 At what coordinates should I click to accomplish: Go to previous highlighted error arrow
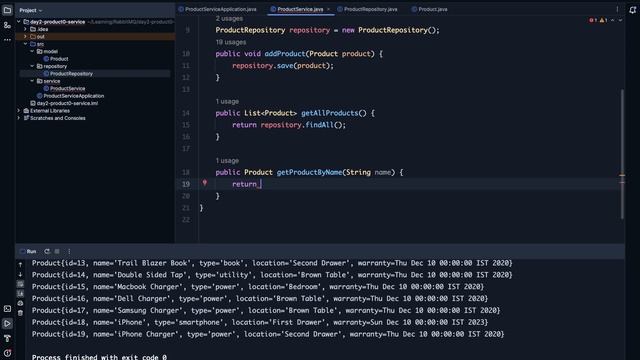pyautogui.click(x=613, y=20)
